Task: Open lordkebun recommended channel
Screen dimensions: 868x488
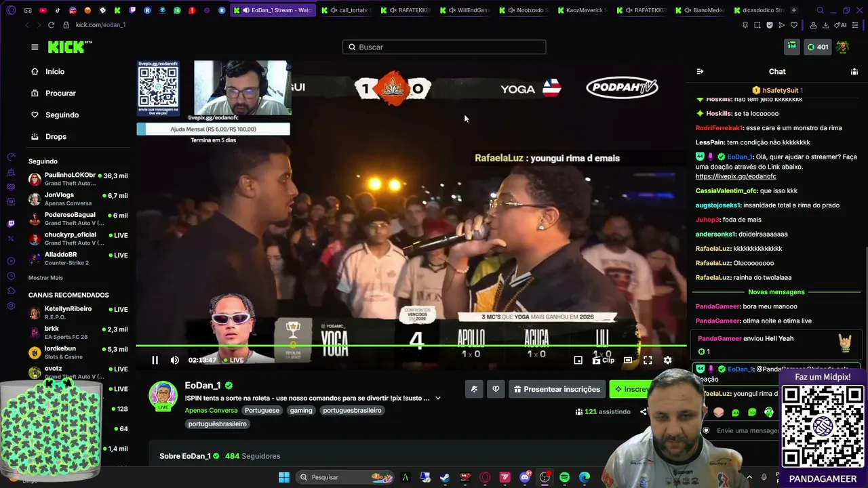Action: click(78, 352)
